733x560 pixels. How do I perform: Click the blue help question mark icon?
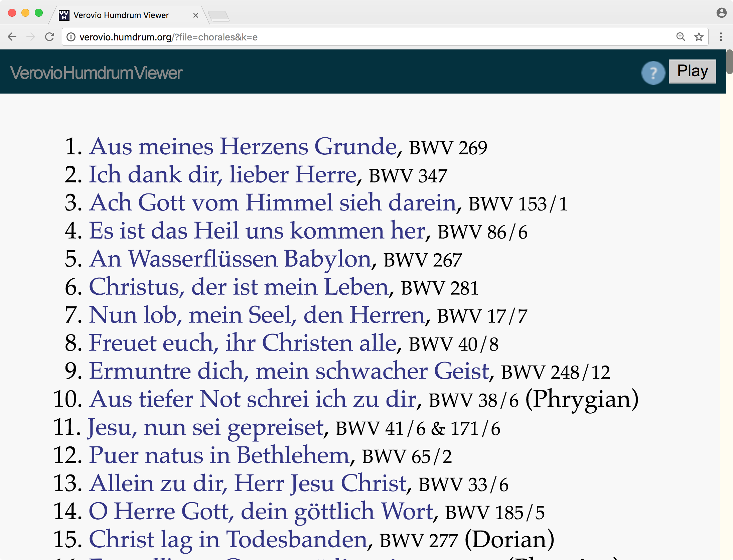coord(653,73)
